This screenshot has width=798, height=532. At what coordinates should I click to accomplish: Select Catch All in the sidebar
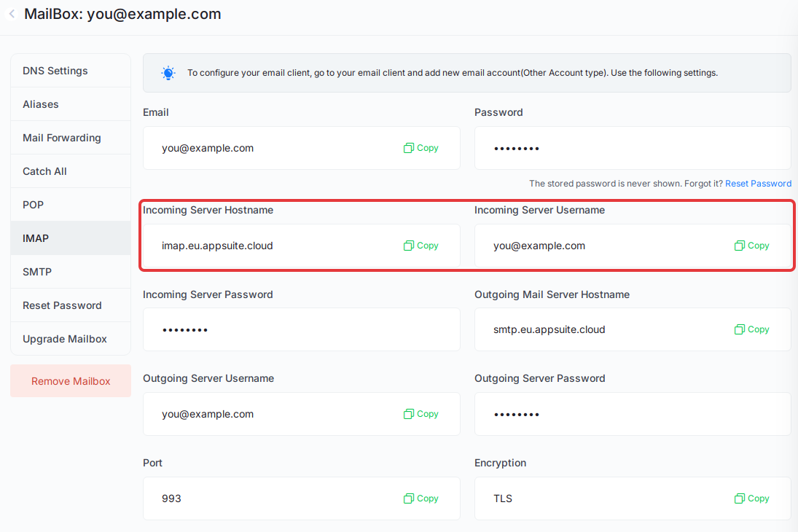pyautogui.click(x=71, y=171)
